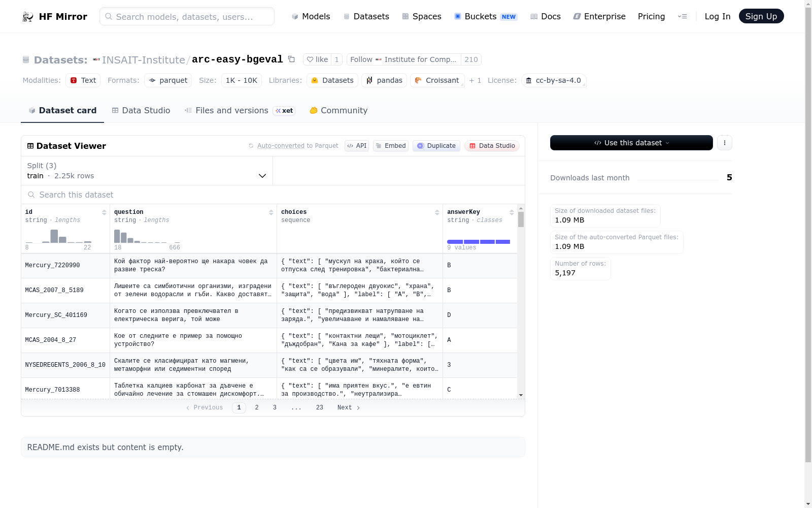This screenshot has height=508, width=812.
Task: Click the question lengths histogram
Action: pyautogui.click(x=147, y=236)
